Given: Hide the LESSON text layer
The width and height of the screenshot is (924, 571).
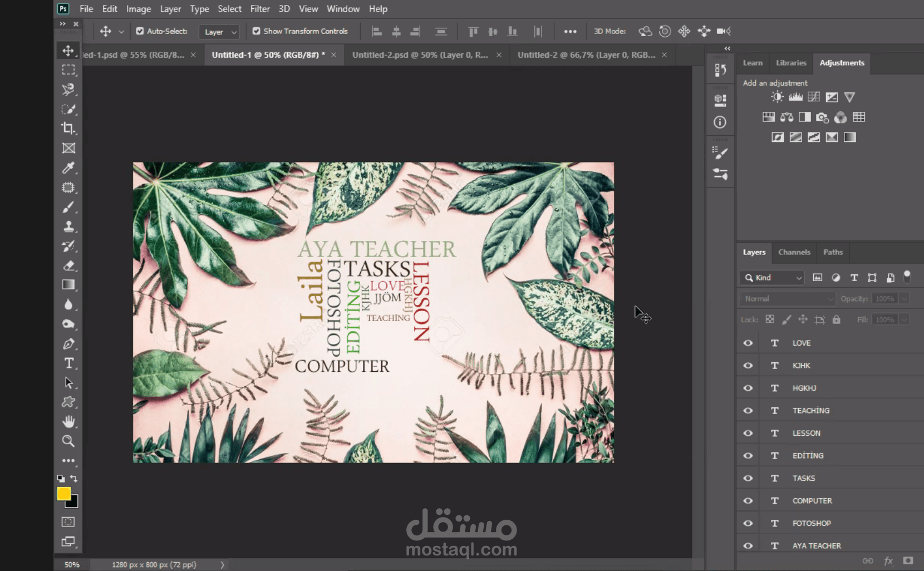Looking at the screenshot, I should coord(748,433).
